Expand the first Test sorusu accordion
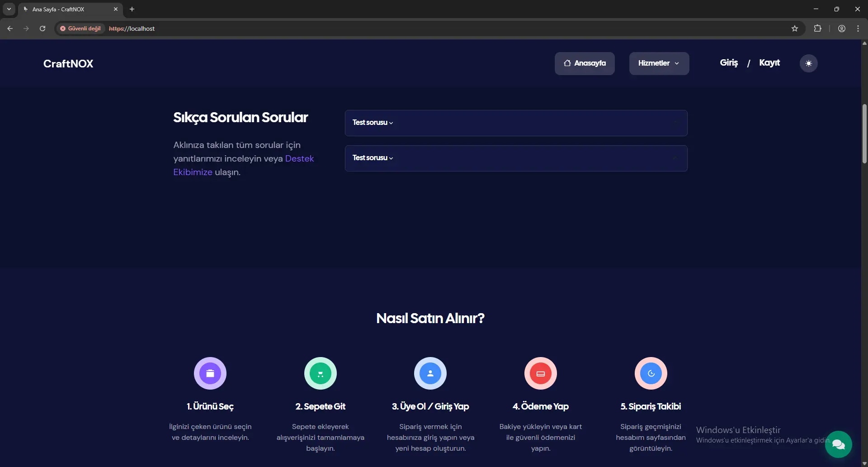 (516, 123)
